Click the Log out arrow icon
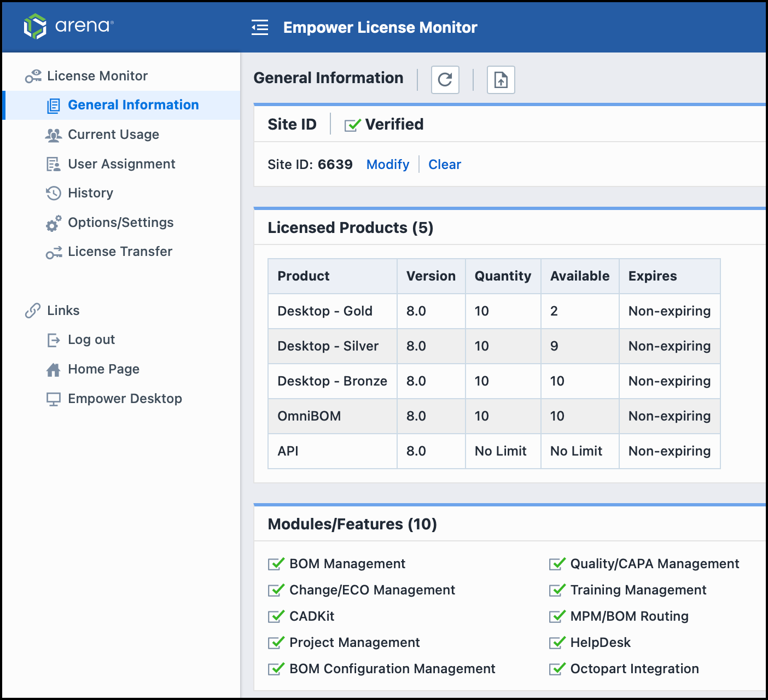 click(54, 340)
